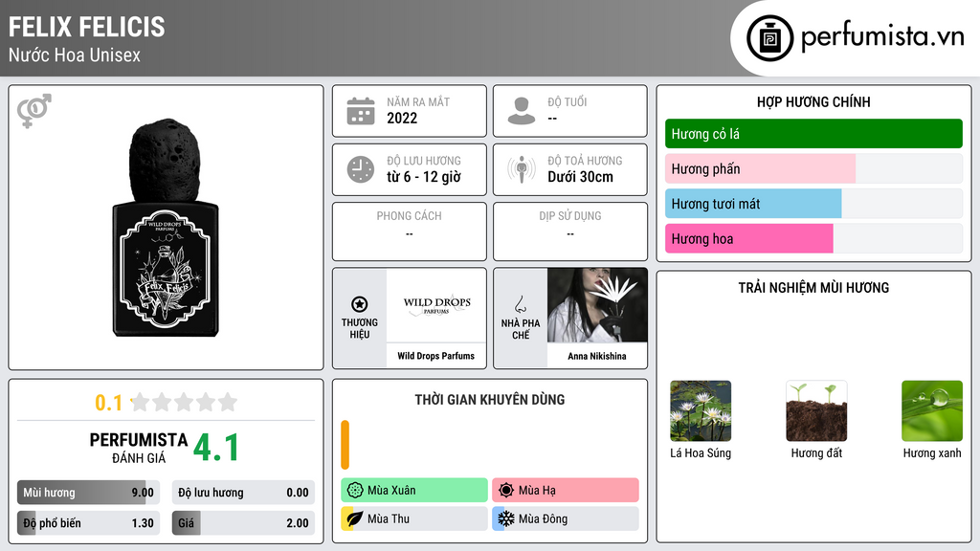
Task: Open the Felix Felicis bottle image
Action: tap(166, 228)
